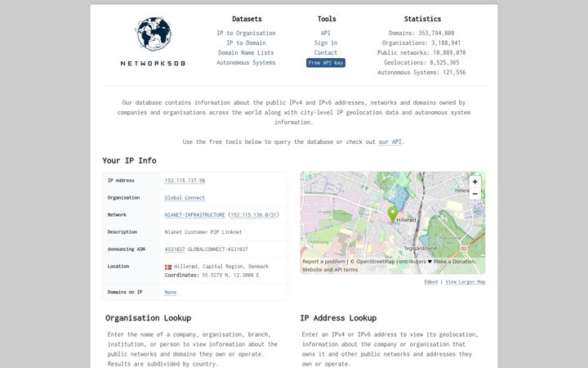Viewport: 588px width, 368px height.
Task: Click Teglgårdslund label on map
Action: (420, 249)
